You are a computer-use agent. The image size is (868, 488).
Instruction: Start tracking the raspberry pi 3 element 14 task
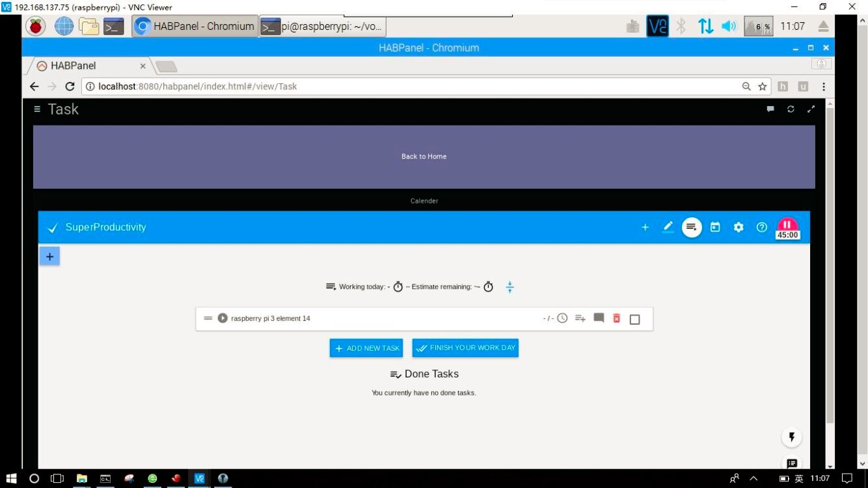pyautogui.click(x=223, y=318)
